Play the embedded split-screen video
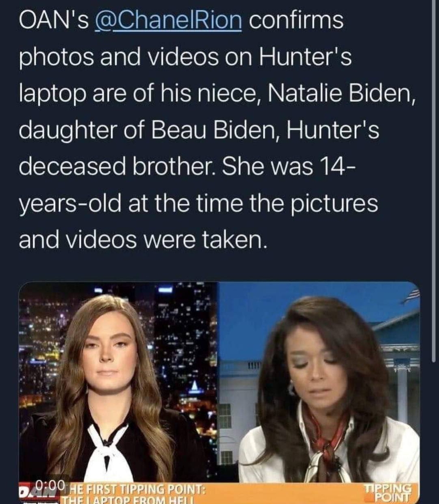The image size is (439, 504). (x=219, y=392)
